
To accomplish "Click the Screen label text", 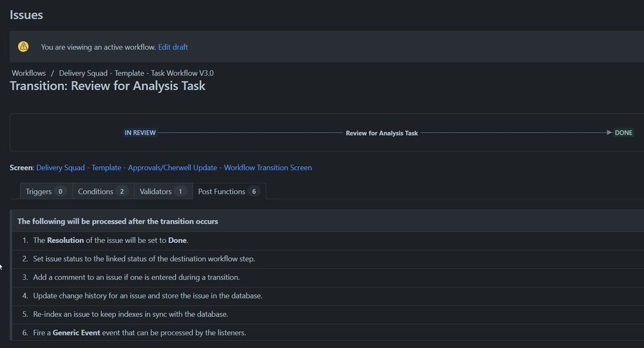I will coord(22,168).
